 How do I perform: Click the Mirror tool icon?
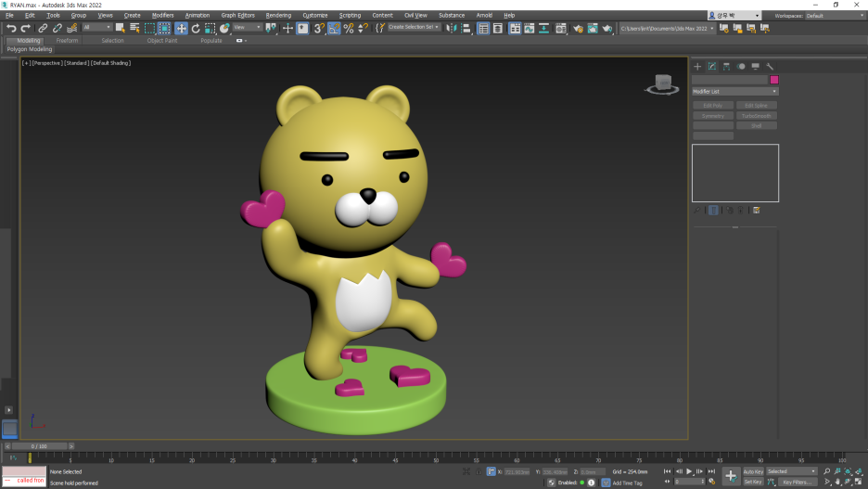(452, 28)
